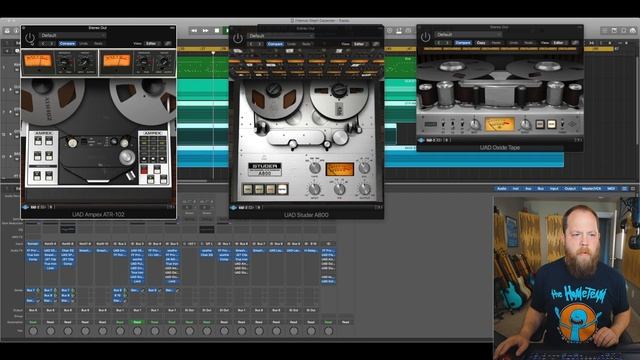
Task: Open the View Editor dropdown in the Studer window
Action: click(359, 44)
